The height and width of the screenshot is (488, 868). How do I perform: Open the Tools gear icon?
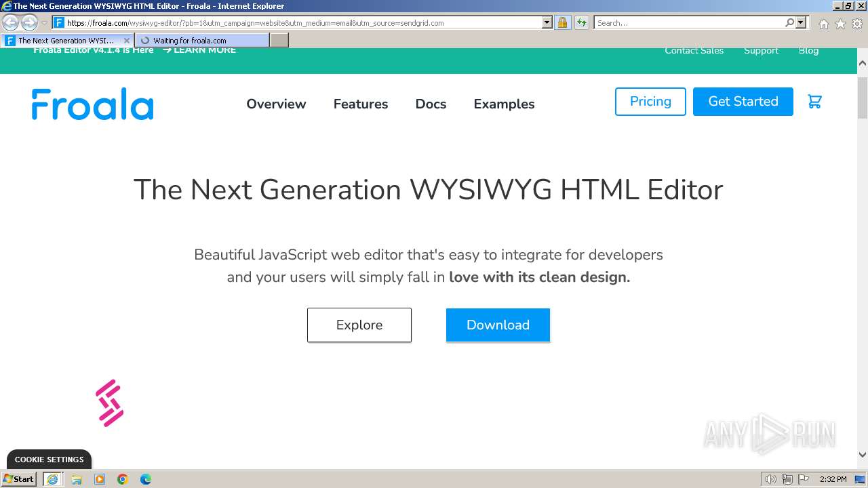click(x=857, y=24)
